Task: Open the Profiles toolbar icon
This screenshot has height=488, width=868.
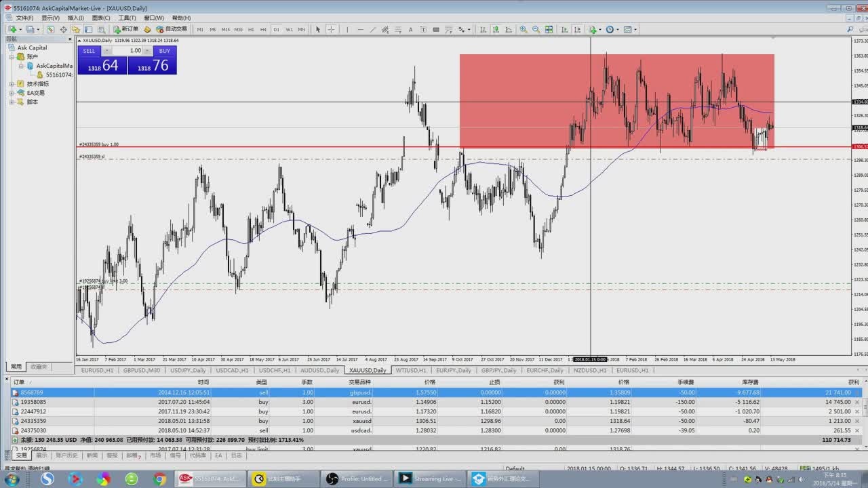Action: pyautogui.click(x=30, y=29)
